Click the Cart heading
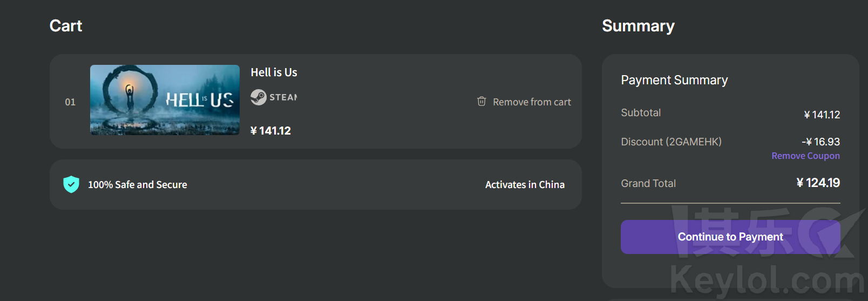The image size is (868, 301). point(66,26)
